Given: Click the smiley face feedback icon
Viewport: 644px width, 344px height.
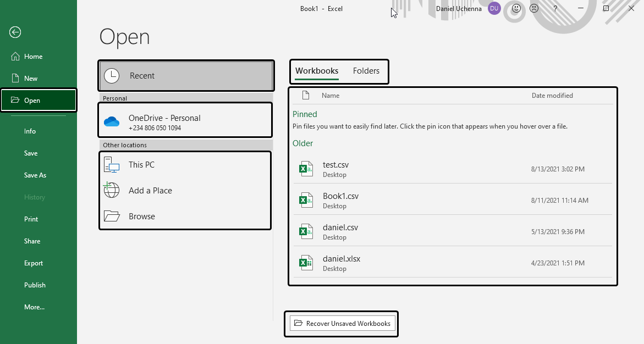Looking at the screenshot, I should pos(516,8).
